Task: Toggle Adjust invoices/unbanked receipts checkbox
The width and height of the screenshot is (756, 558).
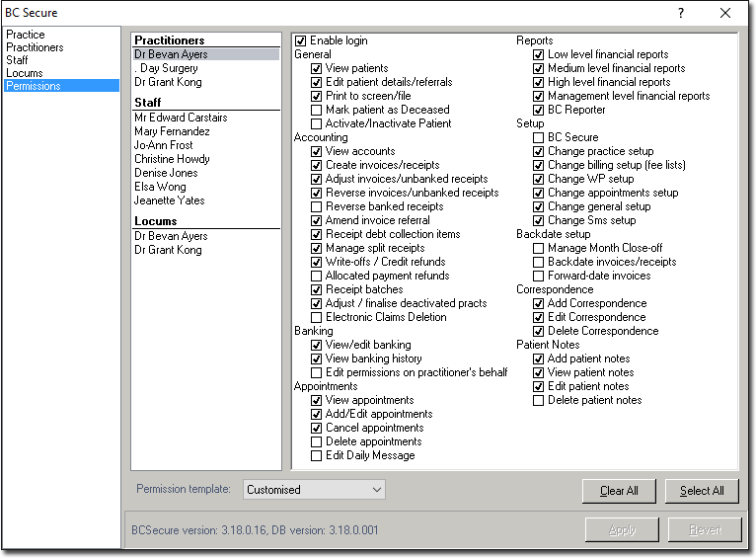Action: pos(316,180)
